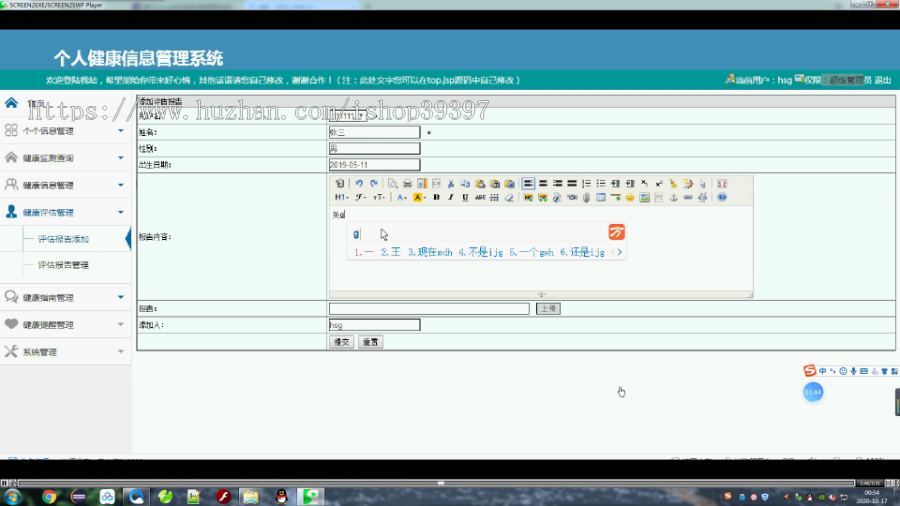
Task: Click the remove formatting eraser icon
Action: tap(509, 197)
